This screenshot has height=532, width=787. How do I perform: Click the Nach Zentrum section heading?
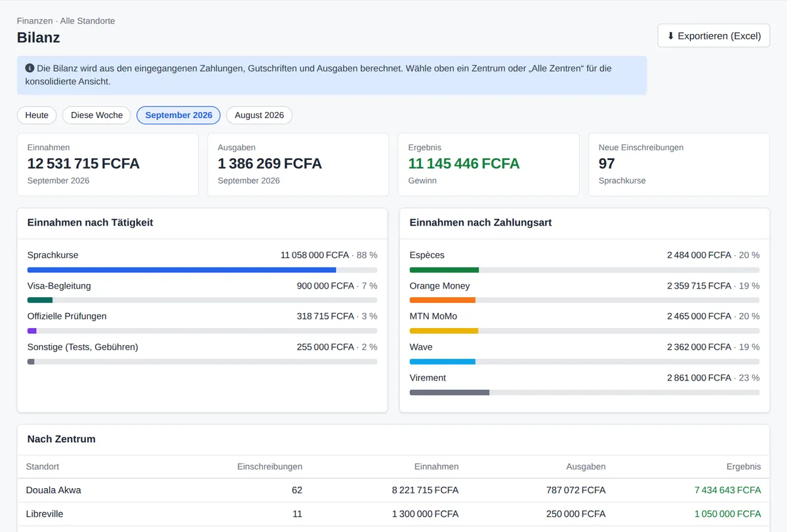click(x=62, y=440)
